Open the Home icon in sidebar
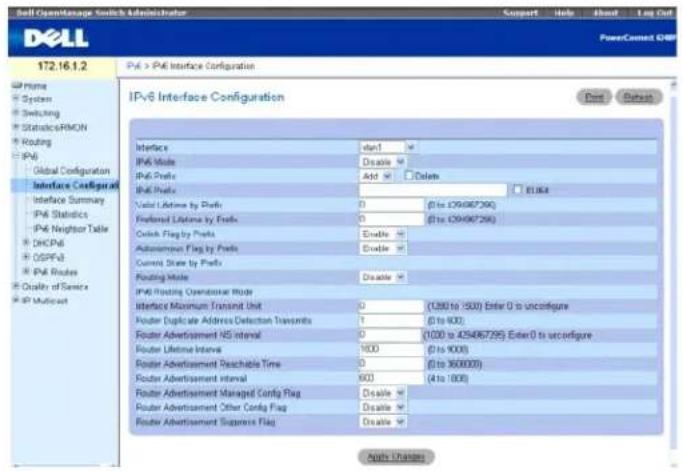This screenshot has height=471, width=682. [x=17, y=85]
